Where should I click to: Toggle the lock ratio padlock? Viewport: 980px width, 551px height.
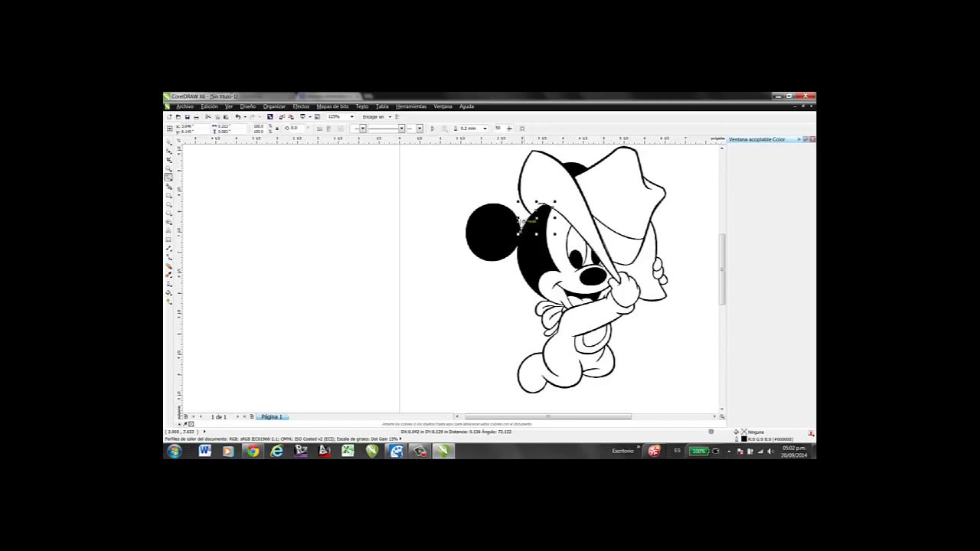(277, 129)
